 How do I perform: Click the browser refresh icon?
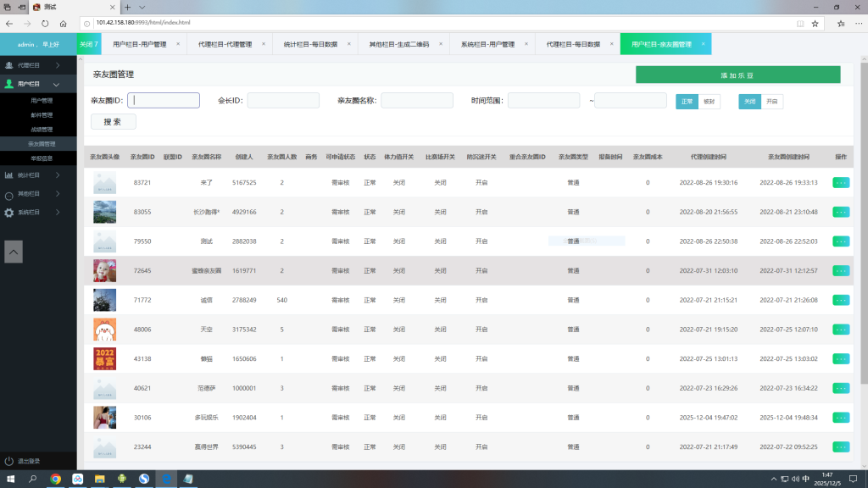(44, 24)
